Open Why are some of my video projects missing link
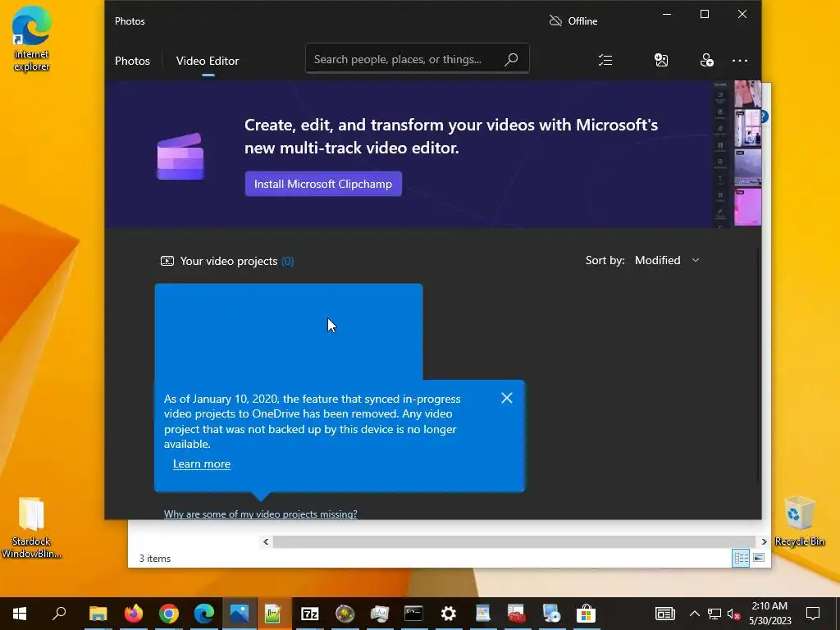This screenshot has width=840, height=630. [x=260, y=514]
